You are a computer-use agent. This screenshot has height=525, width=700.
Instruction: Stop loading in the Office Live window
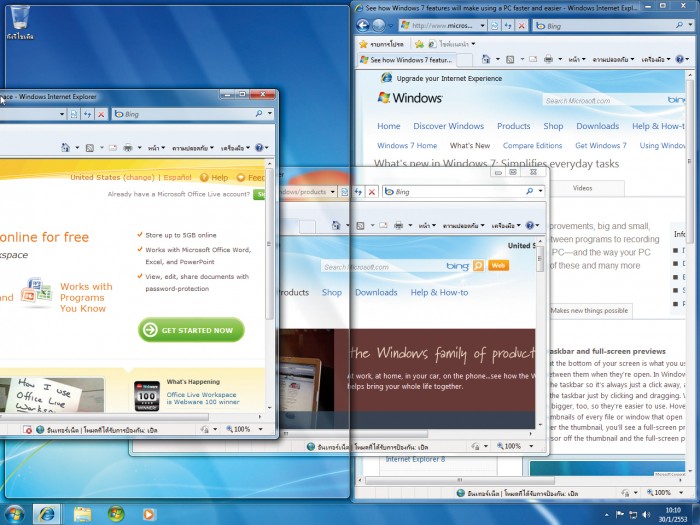pyautogui.click(x=101, y=114)
